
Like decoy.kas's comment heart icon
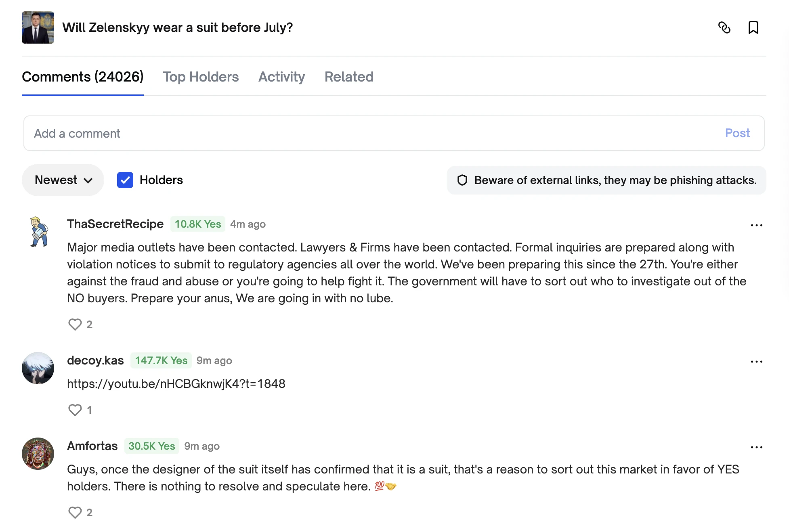(75, 410)
